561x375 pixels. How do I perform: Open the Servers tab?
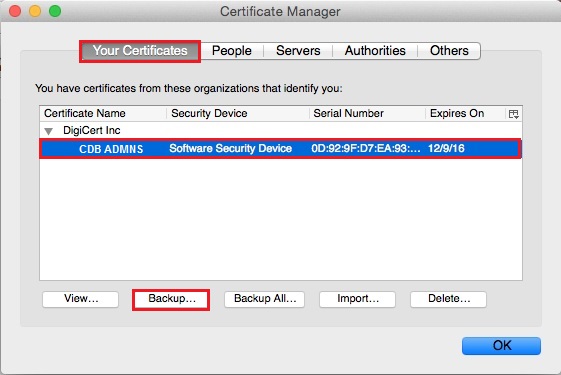298,51
